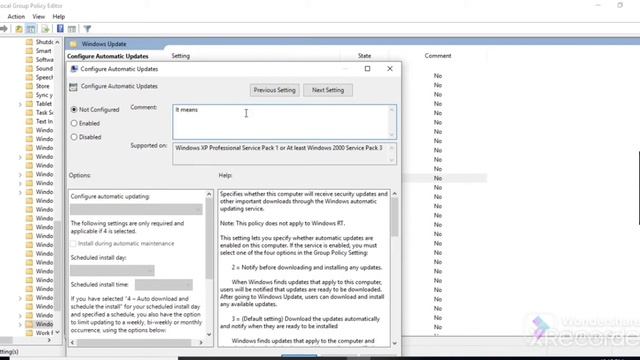The width and height of the screenshot is (640, 360).
Task: Toggle Show/Hide Action Pane toolbar icon
Action: pos(72,29)
